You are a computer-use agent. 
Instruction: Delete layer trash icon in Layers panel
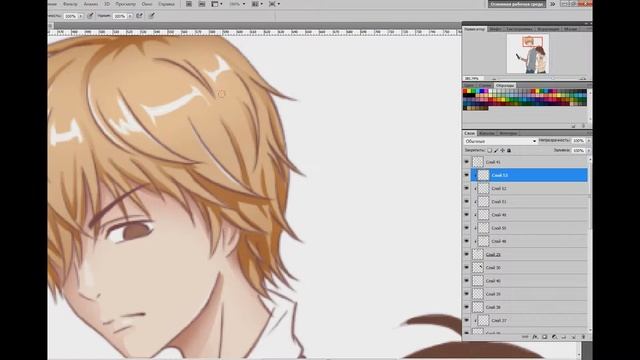pos(583,337)
